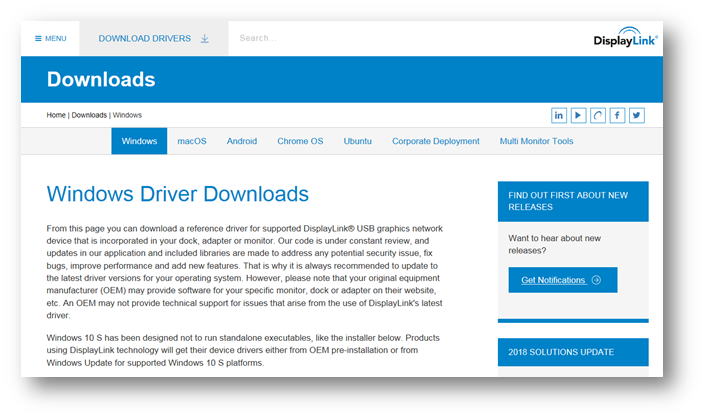Viewport: 705px width, 419px height.
Task: Click the Windows Driver Downloads heading
Action: [x=178, y=194]
